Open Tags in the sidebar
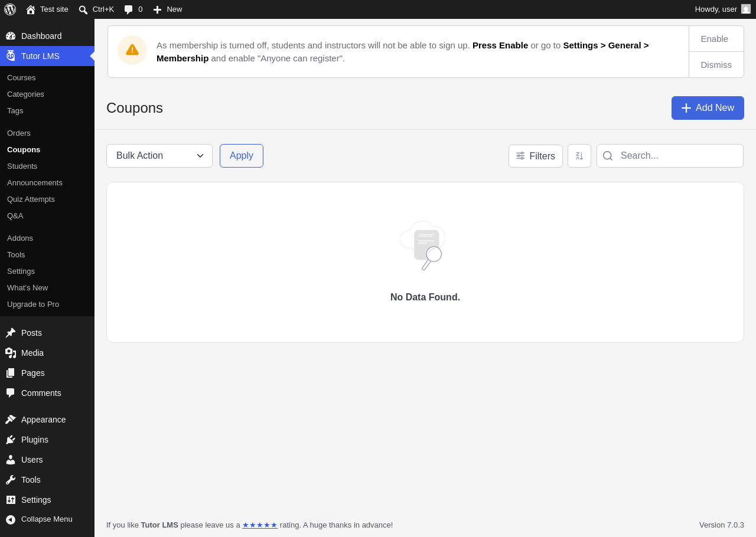The width and height of the screenshot is (756, 537). click(x=15, y=111)
